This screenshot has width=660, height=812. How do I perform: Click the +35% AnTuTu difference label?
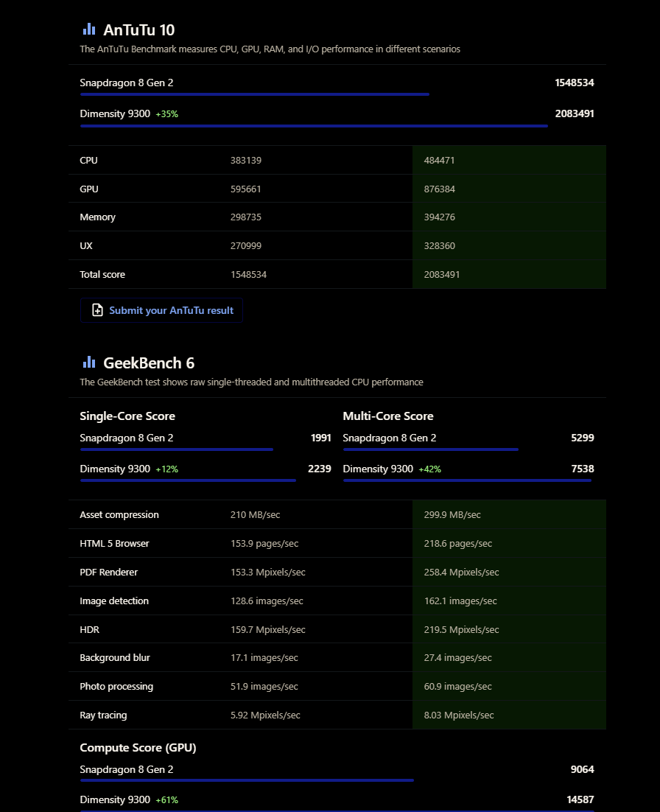point(166,114)
